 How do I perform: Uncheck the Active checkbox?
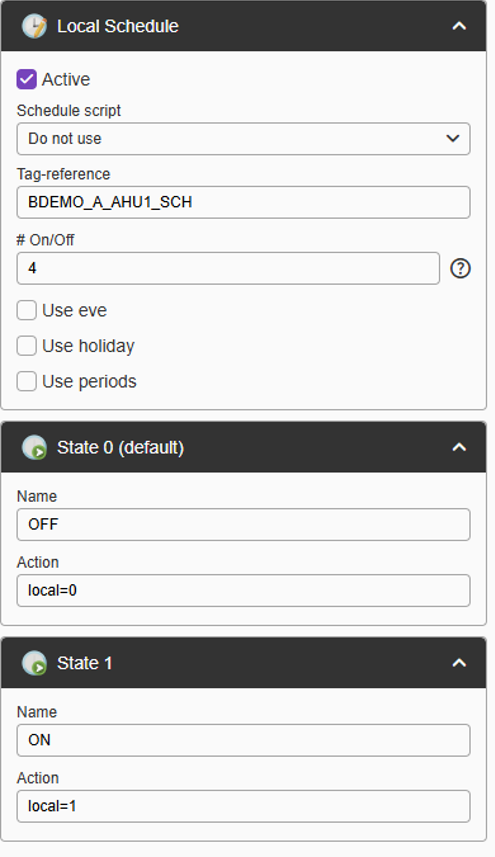(x=26, y=79)
